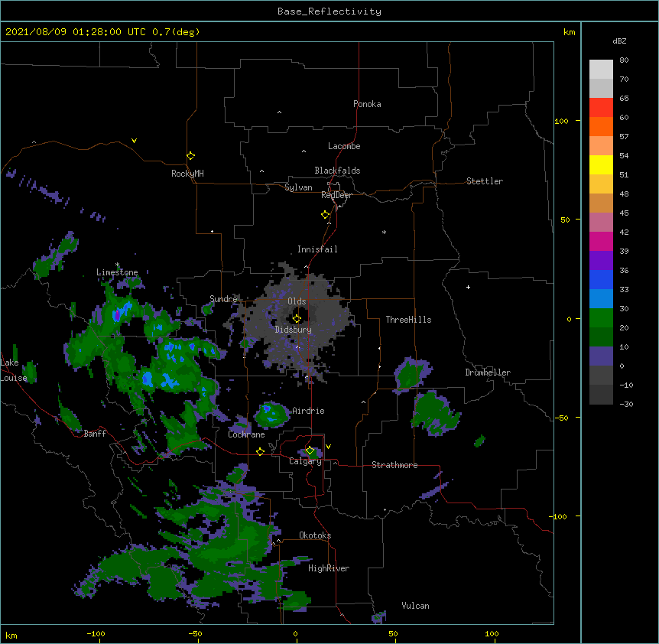Click the magenta 42 dBZ legend swatch
Image resolution: width=659 pixels, height=644 pixels.
601,241
